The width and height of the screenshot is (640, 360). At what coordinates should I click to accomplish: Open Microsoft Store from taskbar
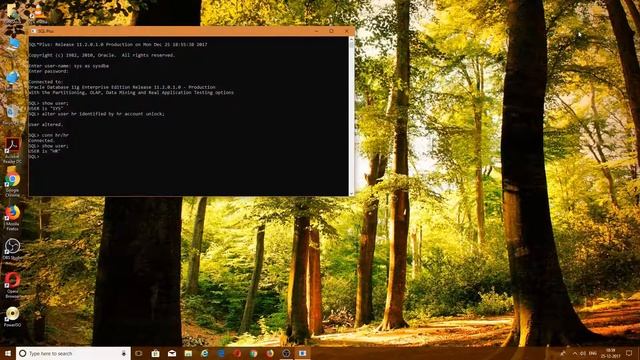156,353
